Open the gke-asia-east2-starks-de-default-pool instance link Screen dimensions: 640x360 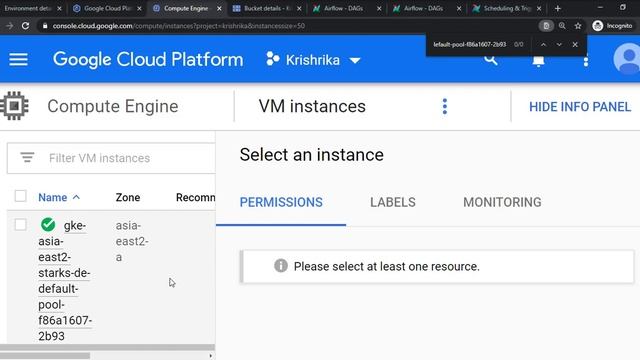(64, 281)
